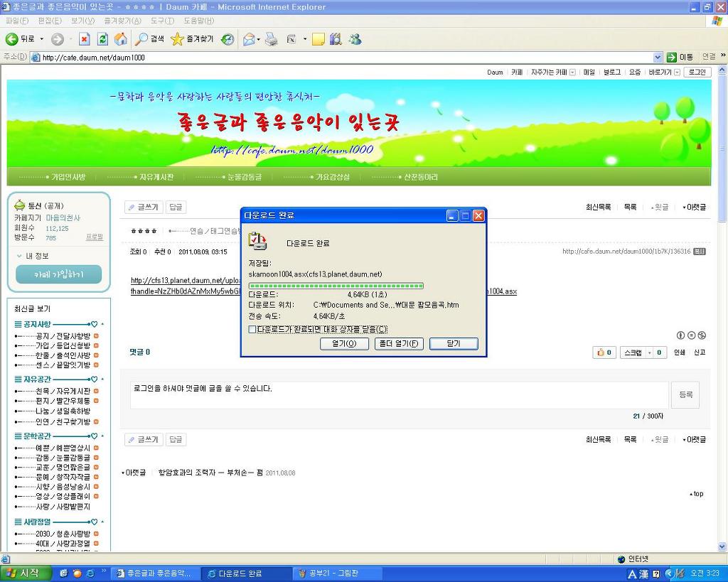Collapse the 자유공간 sidebar category arrow

[x=102, y=379]
